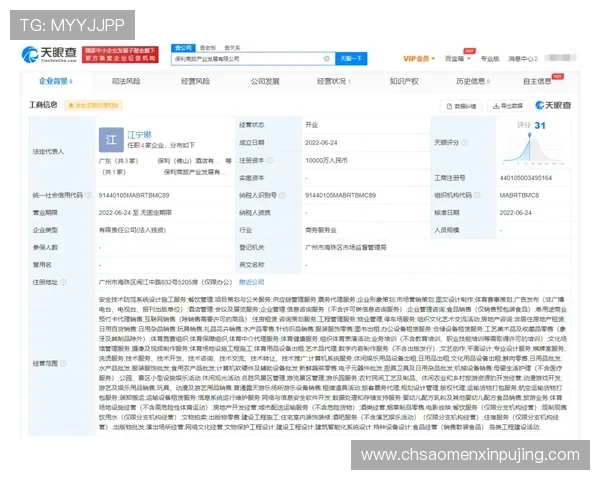600x480 pixels.
Task: Click the 工商注册号 value 440105003495164
Action: coord(525,178)
